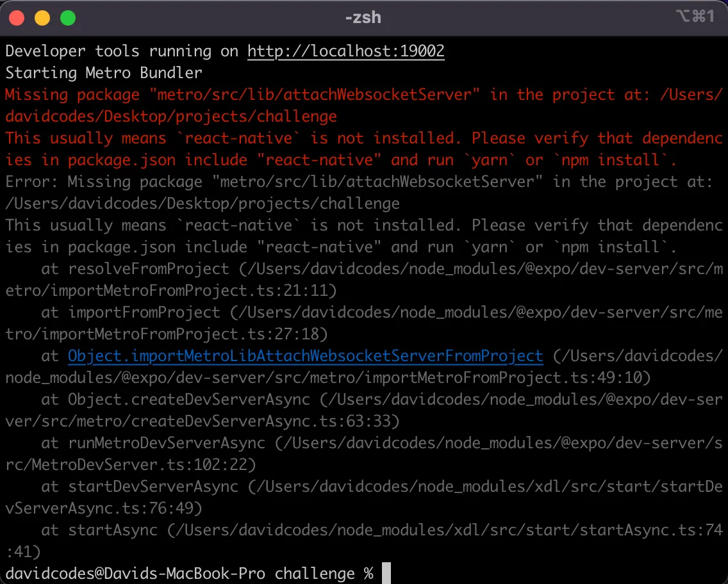Image resolution: width=728 pixels, height=584 pixels.
Task: Click the red 'davidcodes/Desktop/projects/challenge' path line
Action: (171, 117)
